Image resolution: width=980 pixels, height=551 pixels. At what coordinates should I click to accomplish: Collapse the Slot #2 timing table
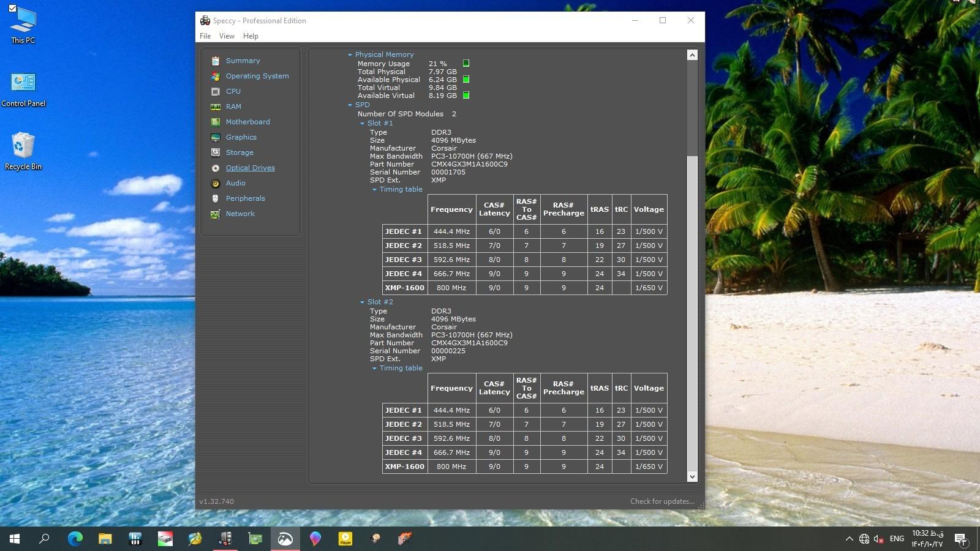tap(374, 368)
